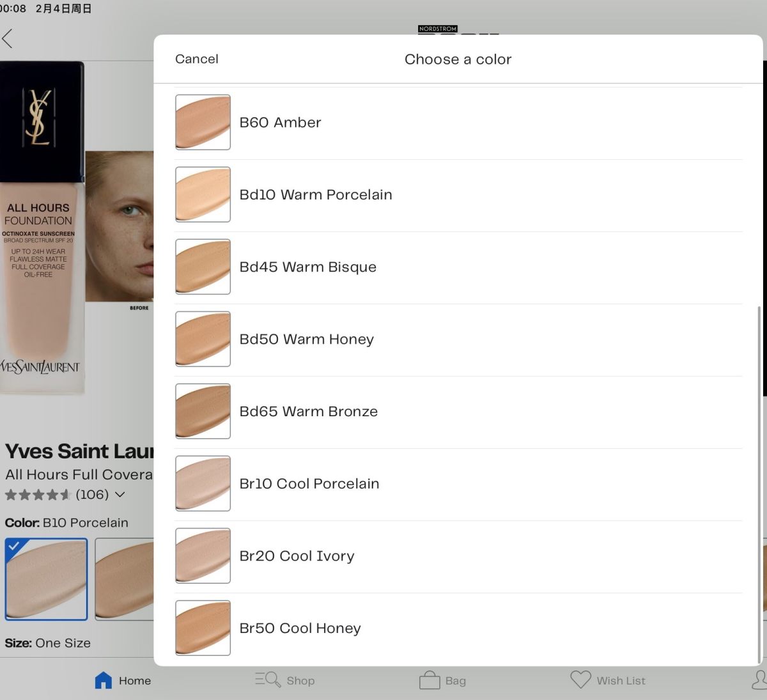This screenshot has width=767, height=700.
Task: Open the Wish List heart icon
Action: tap(580, 680)
